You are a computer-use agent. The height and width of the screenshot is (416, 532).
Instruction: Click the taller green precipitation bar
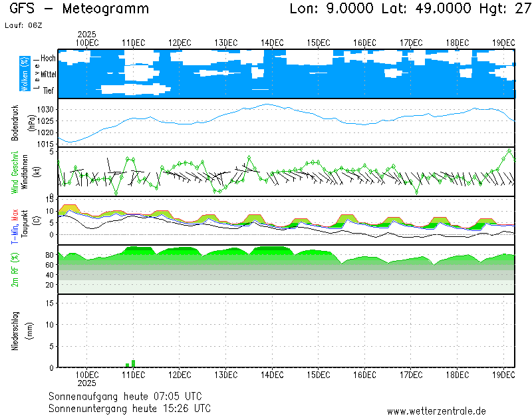(x=134, y=363)
